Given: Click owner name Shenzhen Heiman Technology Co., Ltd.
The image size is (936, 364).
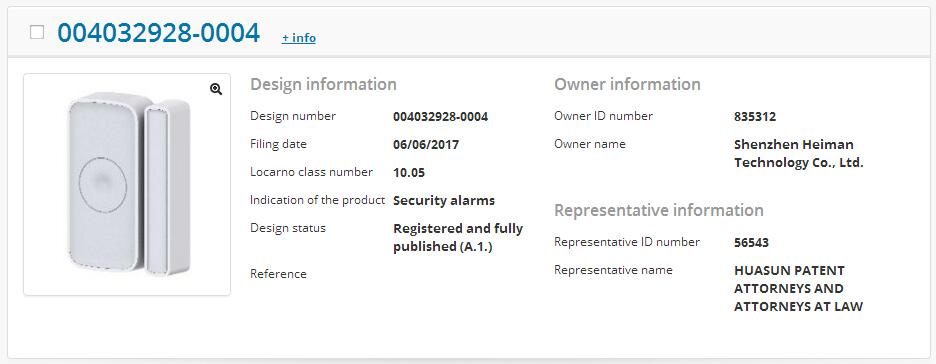Looking at the screenshot, I should [799, 153].
